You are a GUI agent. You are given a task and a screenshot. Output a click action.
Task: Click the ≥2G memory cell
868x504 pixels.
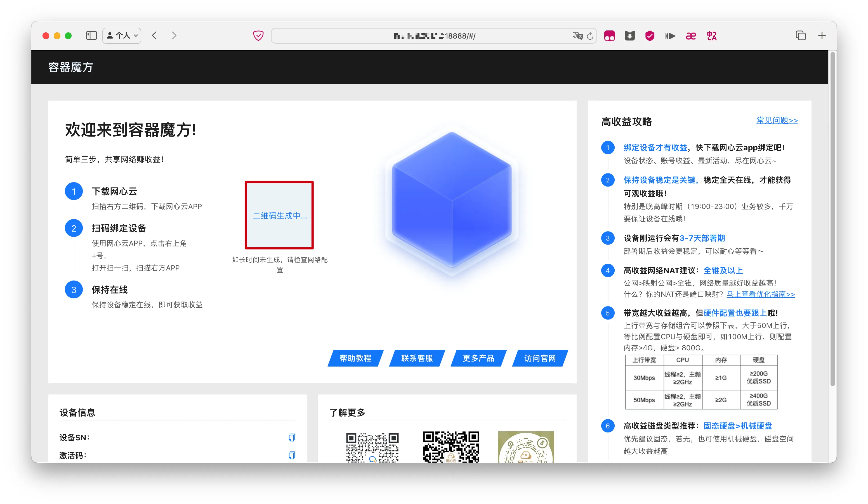[721, 400]
